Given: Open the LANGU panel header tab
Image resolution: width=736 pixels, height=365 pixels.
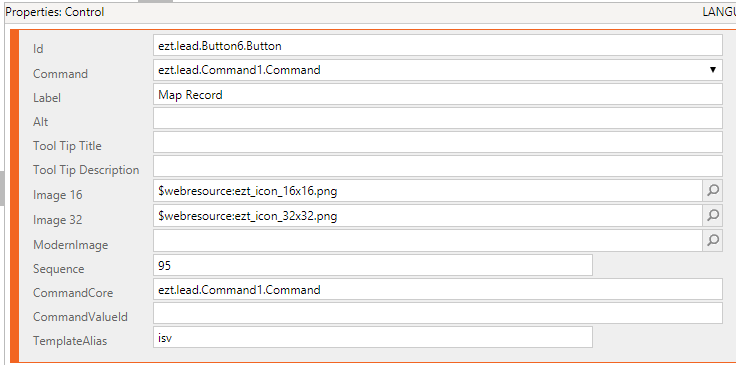Looking at the screenshot, I should click(x=719, y=12).
